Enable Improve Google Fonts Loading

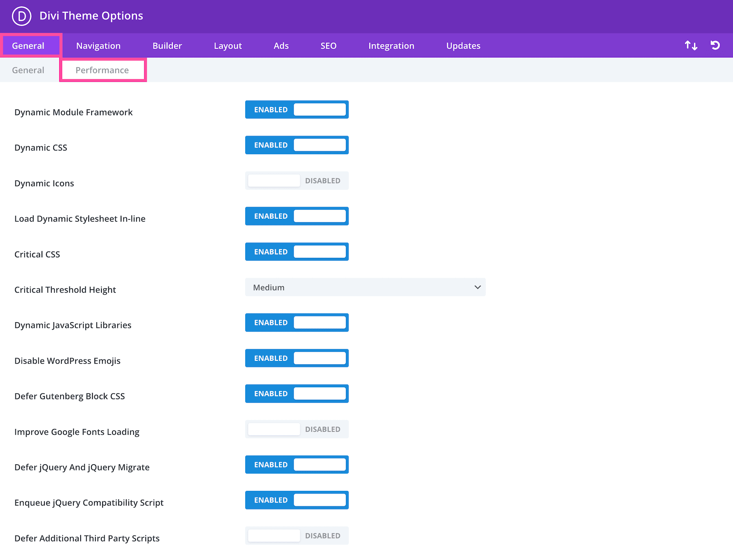(x=296, y=429)
